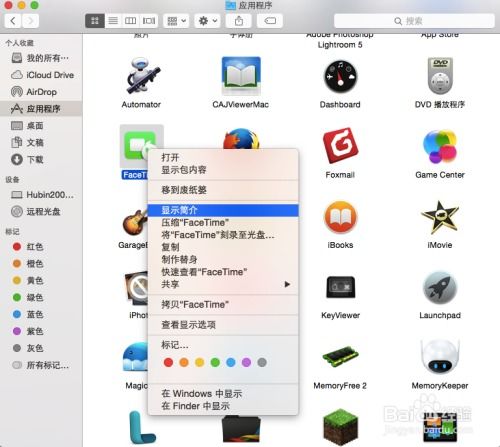Image resolution: width=500 pixels, height=447 pixels.
Task: Choose 将"FaceTime"刻录至光盘 entry
Action: (223, 235)
